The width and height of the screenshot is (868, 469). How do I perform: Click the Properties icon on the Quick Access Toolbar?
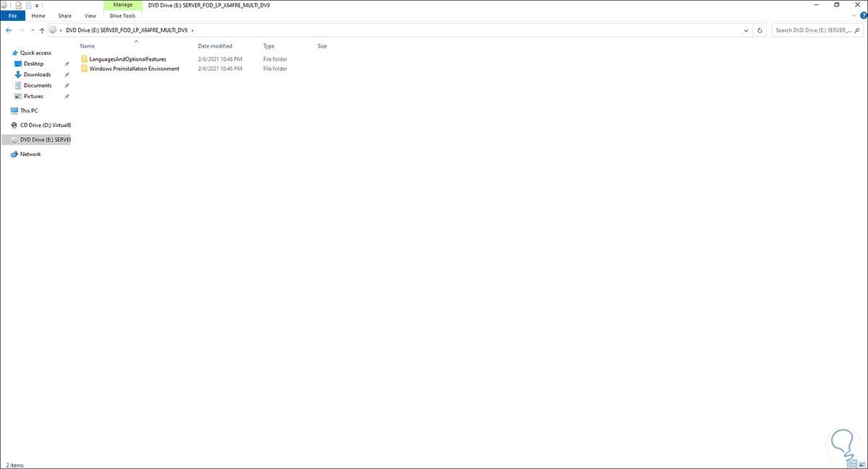pos(18,5)
